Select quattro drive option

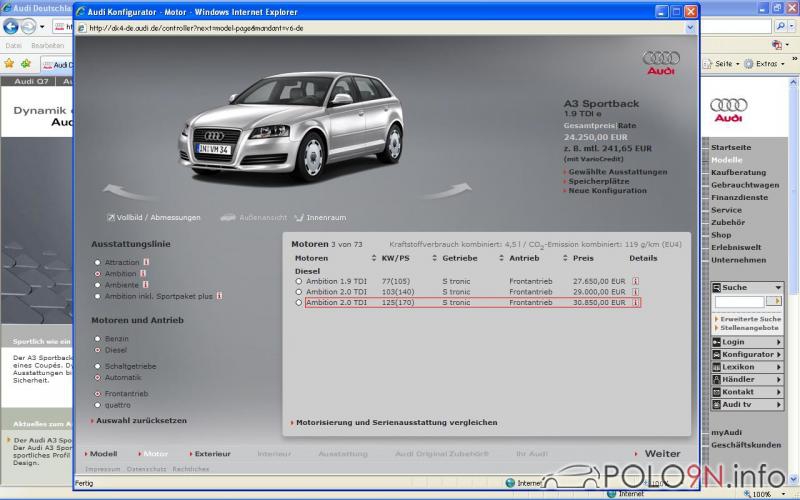[97, 405]
